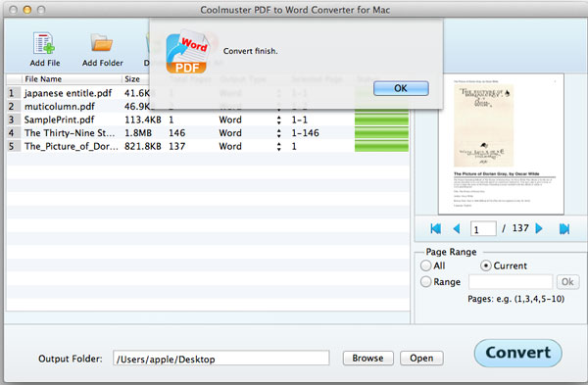This screenshot has height=385, width=588.
Task: Open output type dropdown for Thirty-Nine Steps
Action: click(278, 133)
